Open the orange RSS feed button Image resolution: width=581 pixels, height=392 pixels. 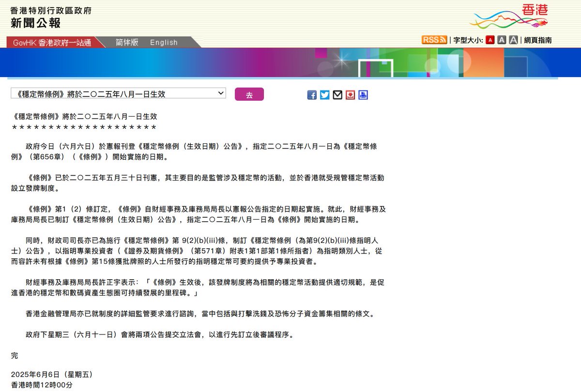[434, 40]
